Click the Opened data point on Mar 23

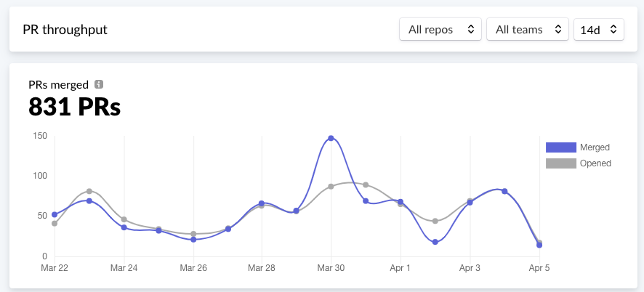[x=89, y=191]
